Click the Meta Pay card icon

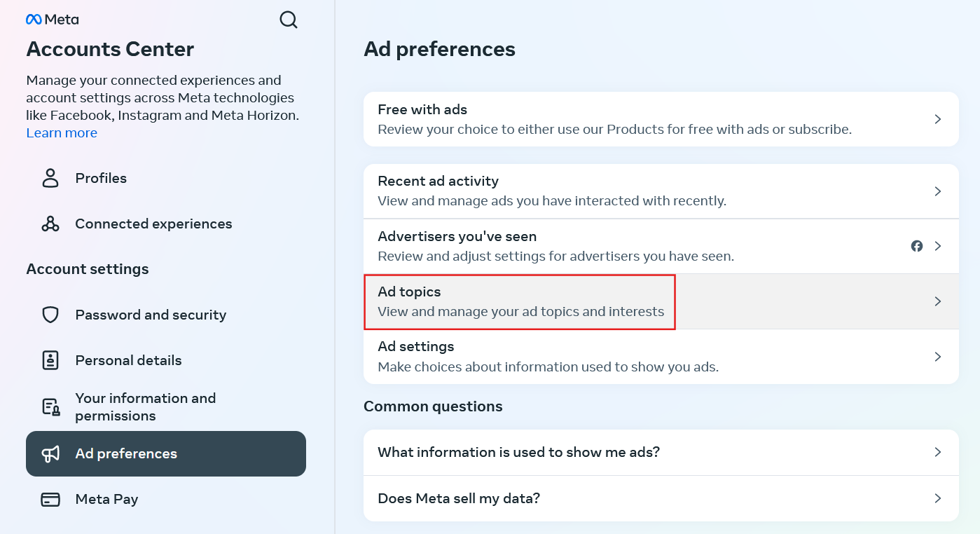pyautogui.click(x=50, y=499)
